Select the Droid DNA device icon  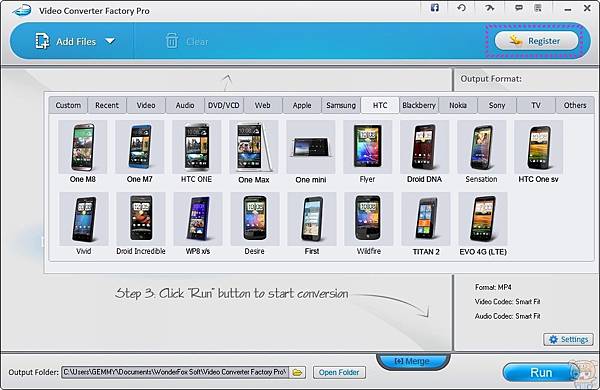click(424, 147)
